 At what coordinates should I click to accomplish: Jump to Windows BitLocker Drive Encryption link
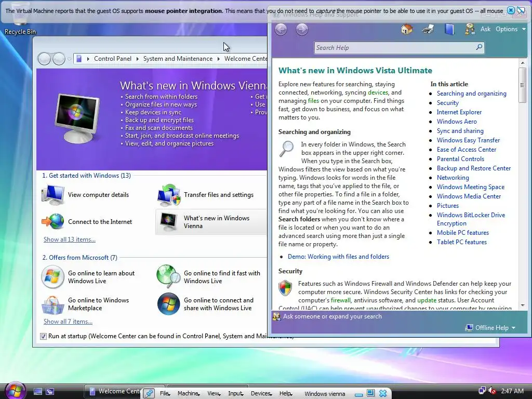pyautogui.click(x=471, y=219)
